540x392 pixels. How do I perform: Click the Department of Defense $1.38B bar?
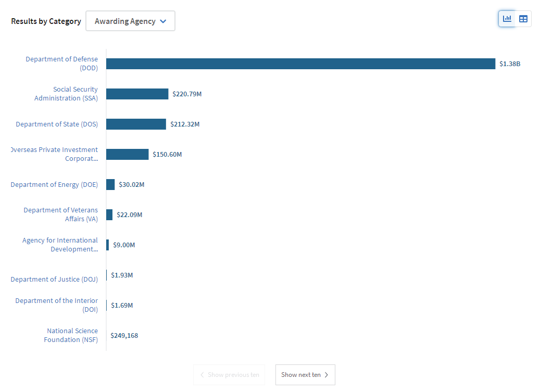point(300,64)
